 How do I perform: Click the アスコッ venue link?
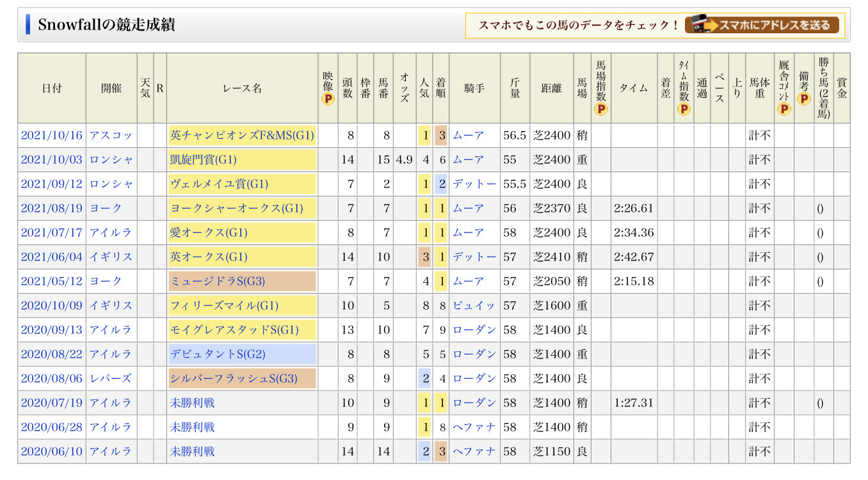tap(111, 136)
